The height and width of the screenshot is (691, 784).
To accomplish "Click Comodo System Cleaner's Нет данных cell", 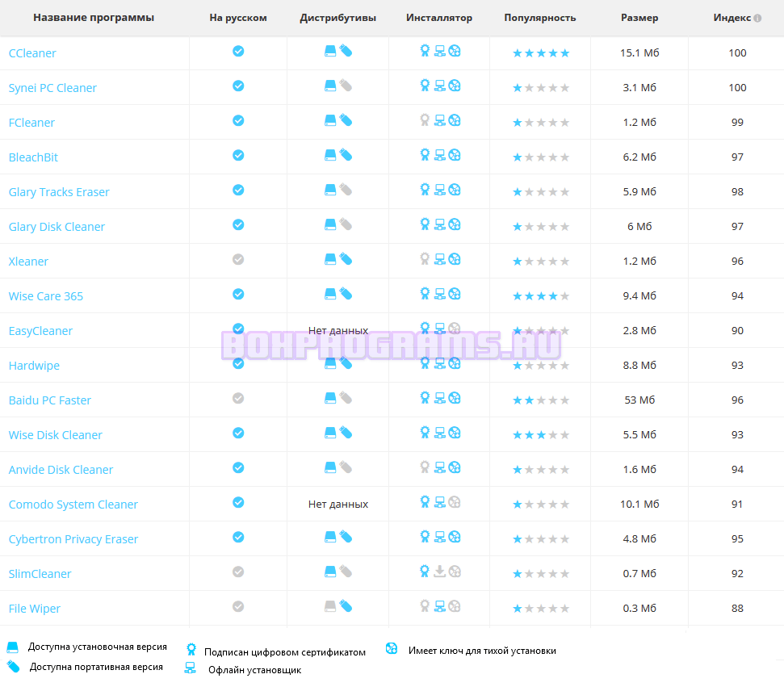I will click(338, 504).
